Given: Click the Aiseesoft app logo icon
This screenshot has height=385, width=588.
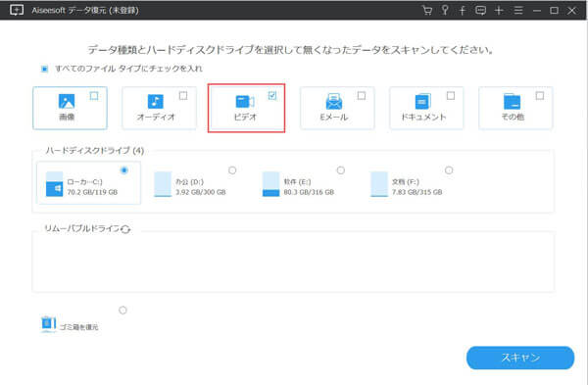Looking at the screenshot, I should click(17, 10).
